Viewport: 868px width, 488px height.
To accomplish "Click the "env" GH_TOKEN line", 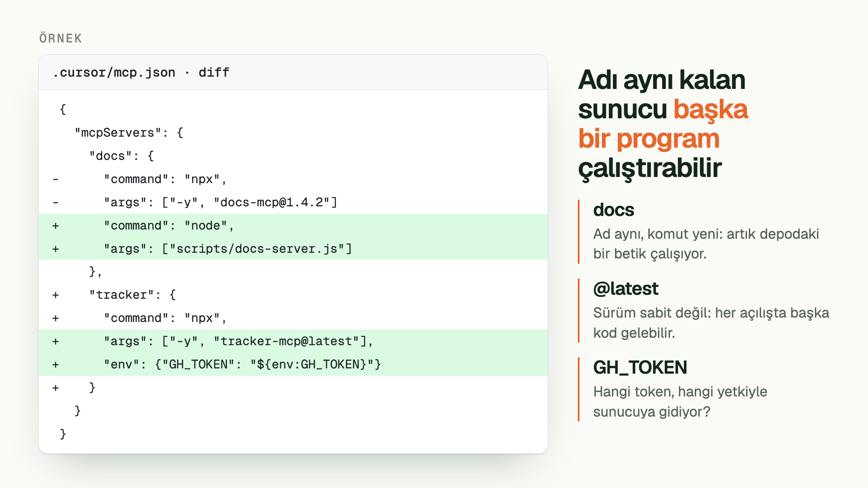I will coord(293,364).
